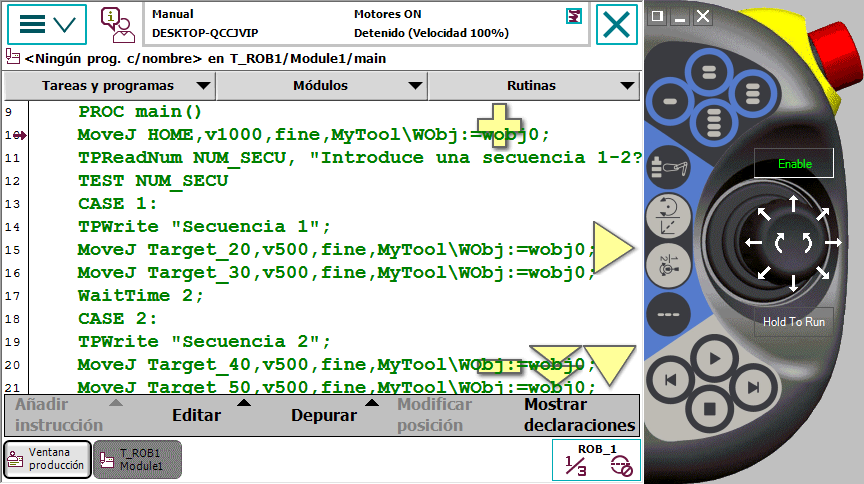This screenshot has width=864, height=484.
Task: Push joystick up-left diagonal arrow
Action: click(x=764, y=214)
